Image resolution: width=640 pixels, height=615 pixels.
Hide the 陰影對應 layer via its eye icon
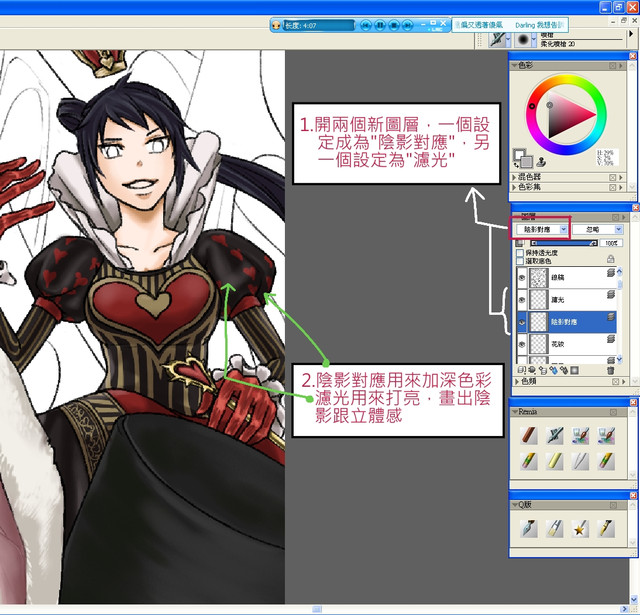click(522, 322)
